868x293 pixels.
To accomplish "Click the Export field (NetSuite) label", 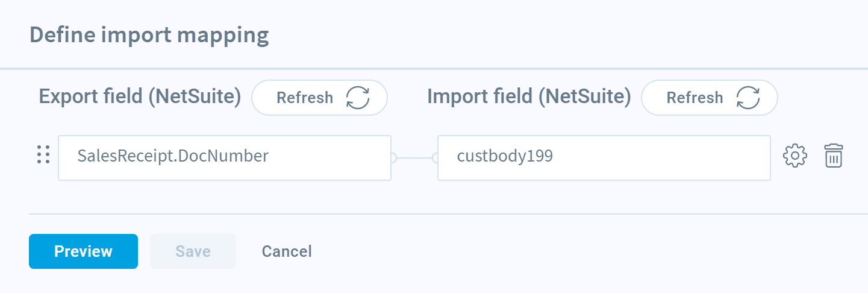I will click(140, 96).
